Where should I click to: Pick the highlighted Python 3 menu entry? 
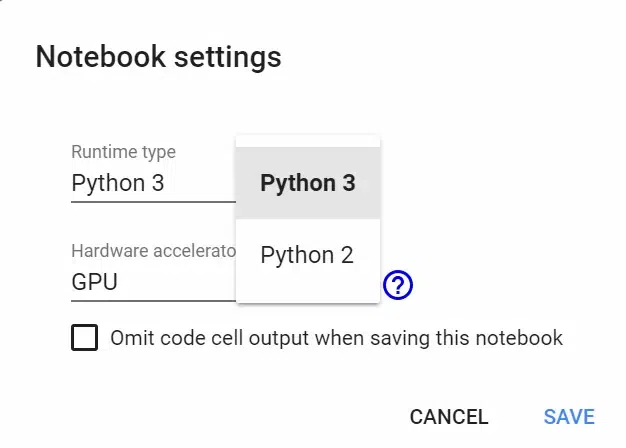point(307,183)
